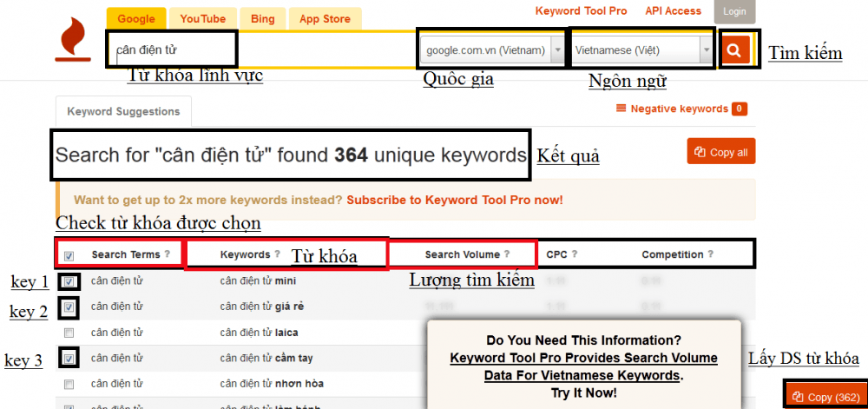The width and height of the screenshot is (868, 409).
Task: Click help icon next to CPC
Action: [575, 254]
